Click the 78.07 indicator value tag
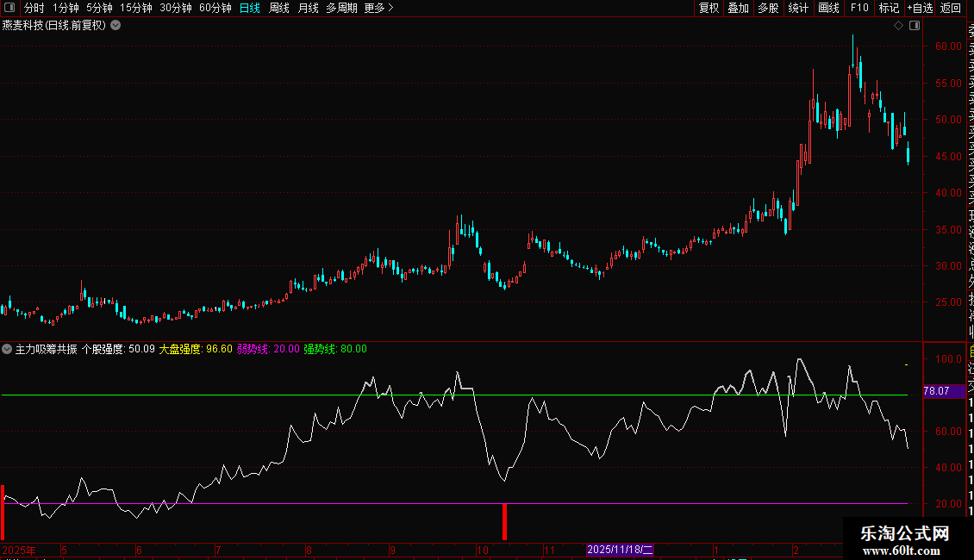This screenshot has height=560, width=974. 944,391
